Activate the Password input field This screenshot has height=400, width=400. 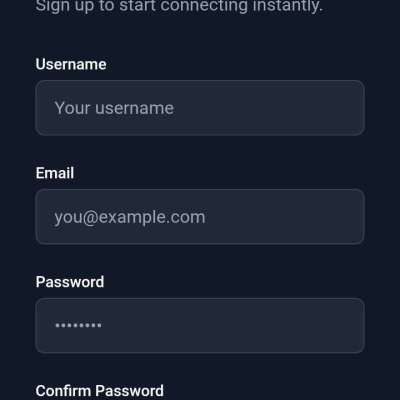[200, 326]
